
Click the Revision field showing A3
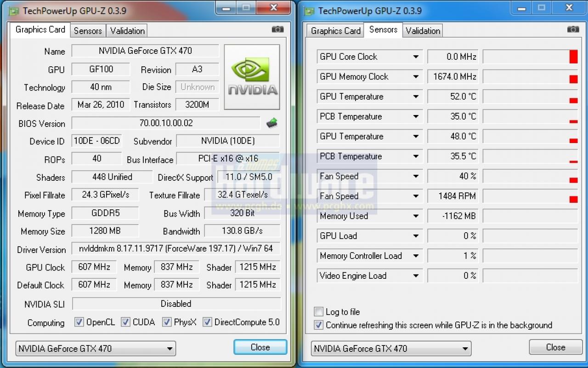pyautogui.click(x=197, y=69)
